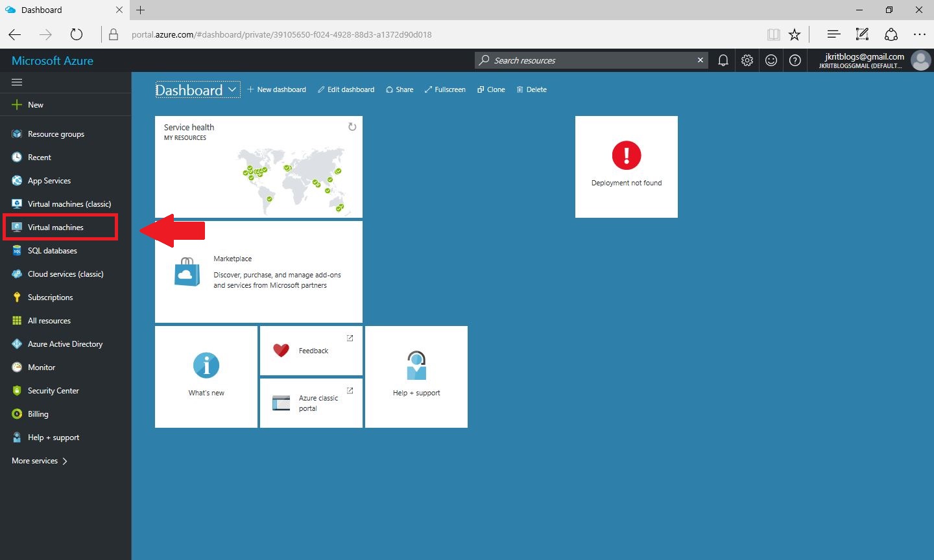The width and height of the screenshot is (934, 560).
Task: Delete the dashboard
Action: (x=532, y=89)
